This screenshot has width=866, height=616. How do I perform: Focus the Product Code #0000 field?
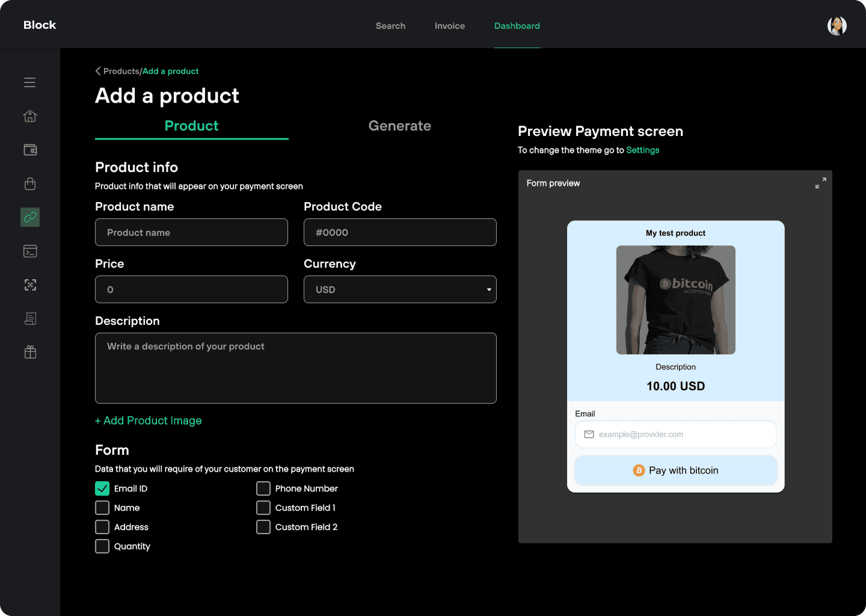[400, 232]
